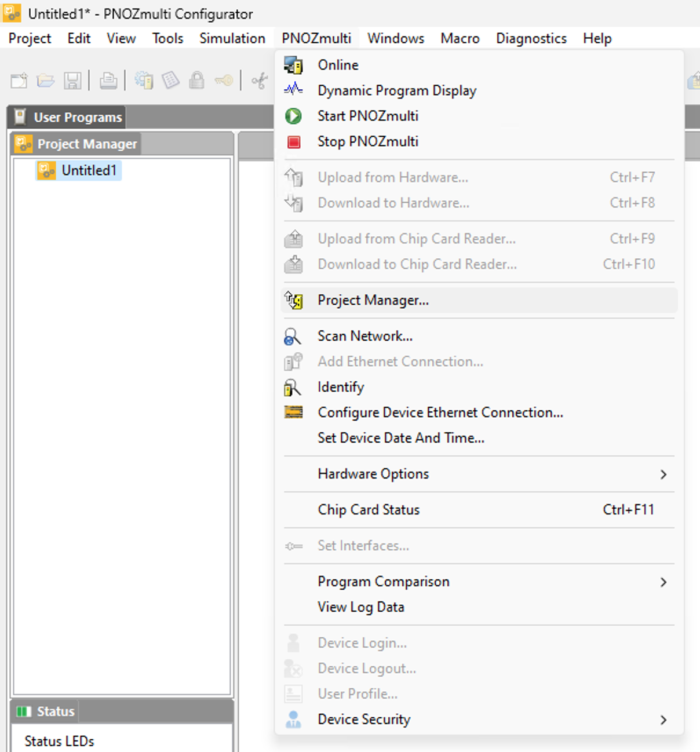The image size is (700, 752).
Task: Click the Open folder toolbar icon
Action: [x=46, y=81]
